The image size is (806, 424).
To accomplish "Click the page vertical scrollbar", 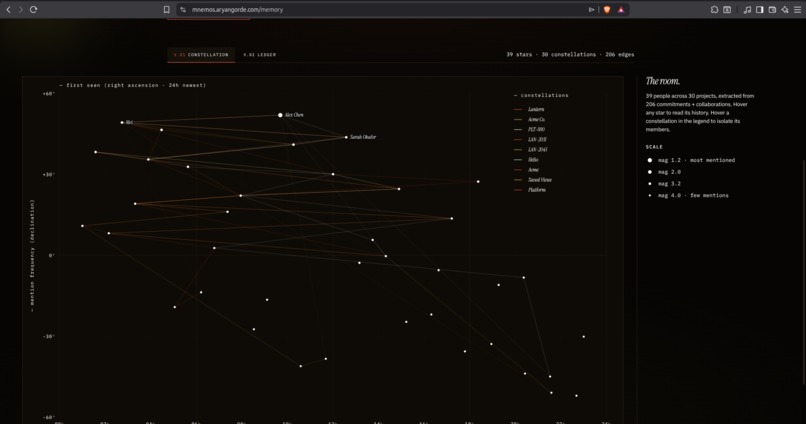I will pyautogui.click(x=804, y=272).
